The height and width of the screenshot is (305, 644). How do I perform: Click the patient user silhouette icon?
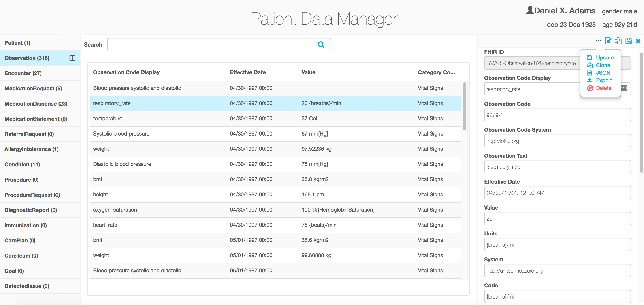[x=530, y=10]
